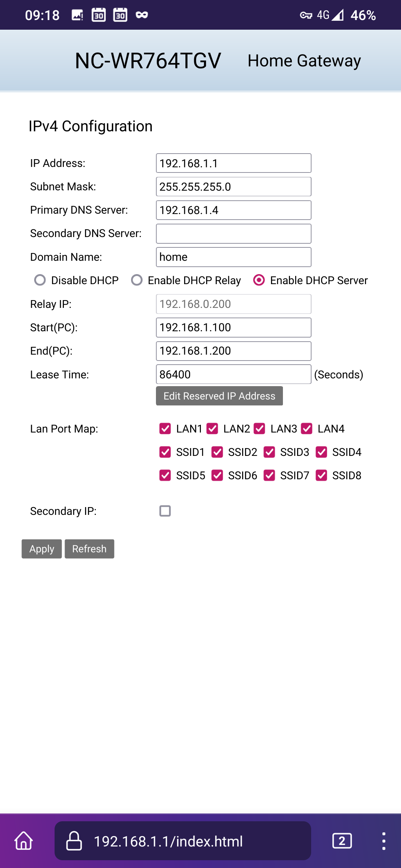Tap the VPN key status icon
The image size is (401, 868).
306,15
